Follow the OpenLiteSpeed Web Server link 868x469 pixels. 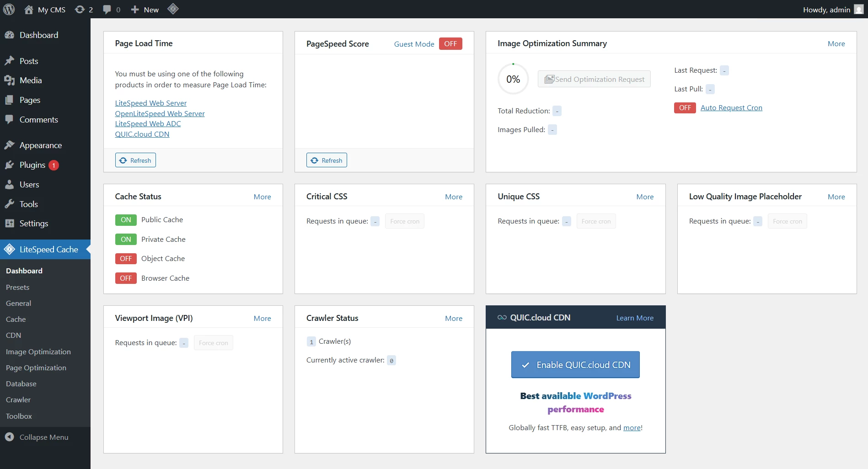[x=160, y=114]
